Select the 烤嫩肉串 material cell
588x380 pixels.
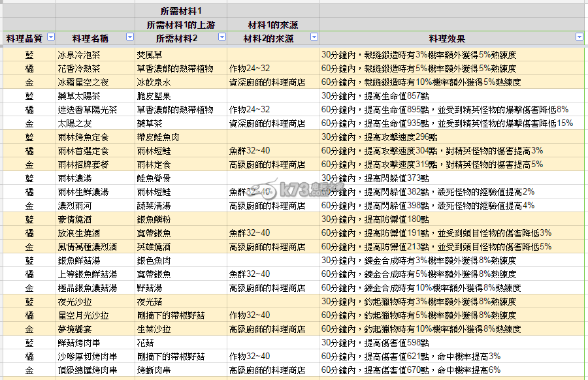154,370
